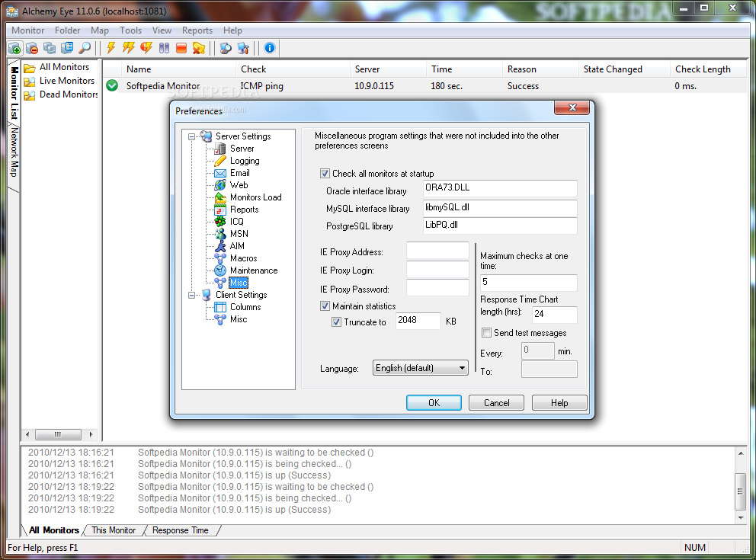Select Server in the preferences tree
Image resolution: width=756 pixels, height=560 pixels.
click(x=242, y=149)
